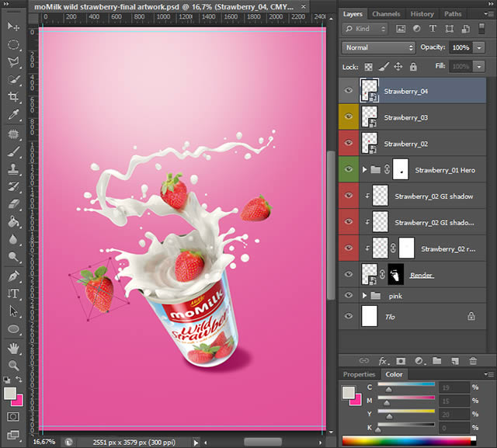Viewport: 497px width, 448px height.
Task: Select the Brush tool
Action: (13, 151)
